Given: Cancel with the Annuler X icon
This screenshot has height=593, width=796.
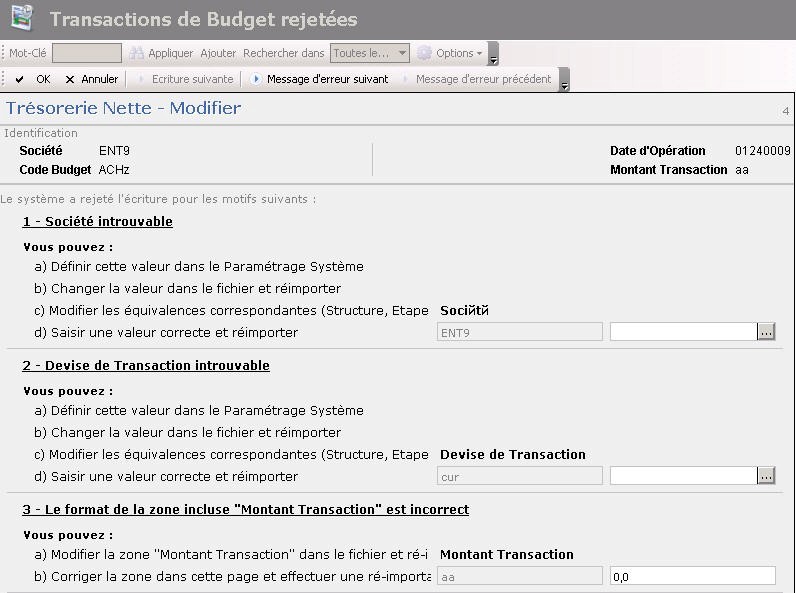Looking at the screenshot, I should (x=70, y=79).
